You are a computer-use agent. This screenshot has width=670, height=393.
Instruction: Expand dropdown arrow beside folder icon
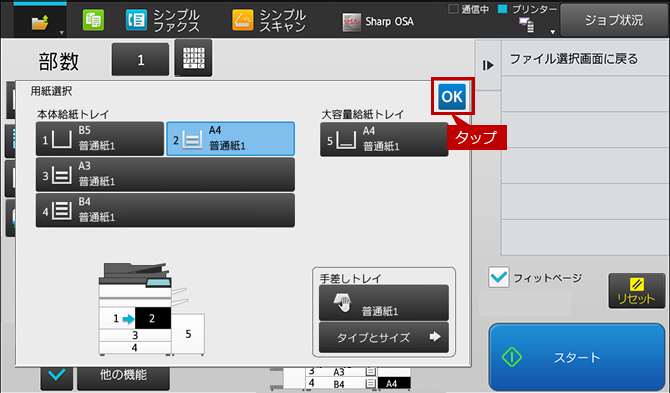coord(62,32)
